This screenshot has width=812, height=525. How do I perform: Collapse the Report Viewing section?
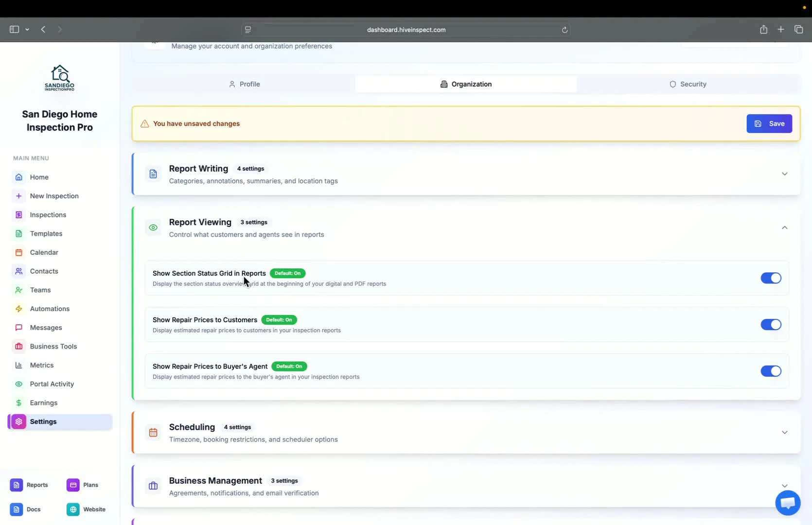click(x=784, y=227)
